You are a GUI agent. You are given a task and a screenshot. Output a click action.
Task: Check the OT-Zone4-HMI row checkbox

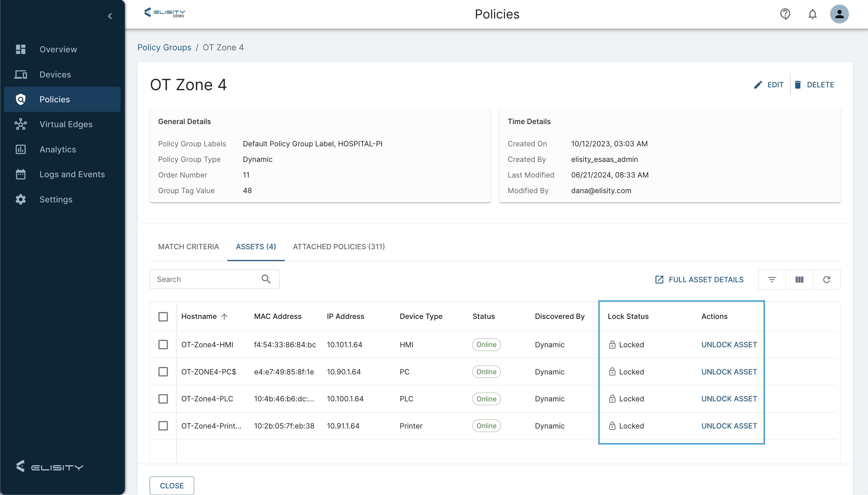(163, 344)
